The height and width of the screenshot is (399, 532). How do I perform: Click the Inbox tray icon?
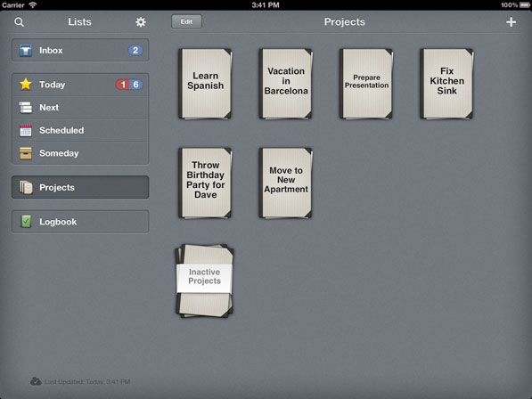coord(26,50)
